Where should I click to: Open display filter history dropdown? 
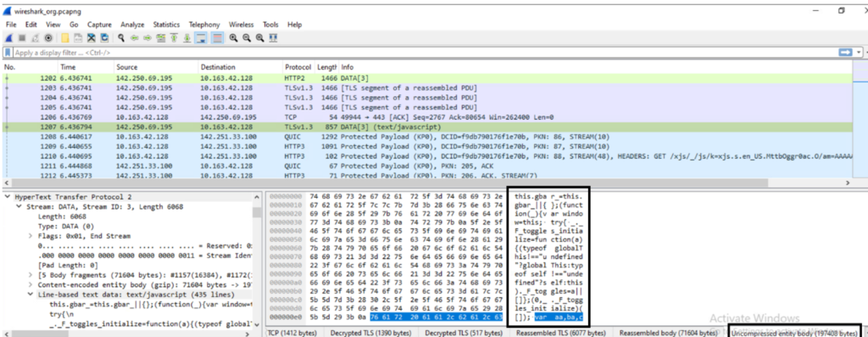(859, 52)
